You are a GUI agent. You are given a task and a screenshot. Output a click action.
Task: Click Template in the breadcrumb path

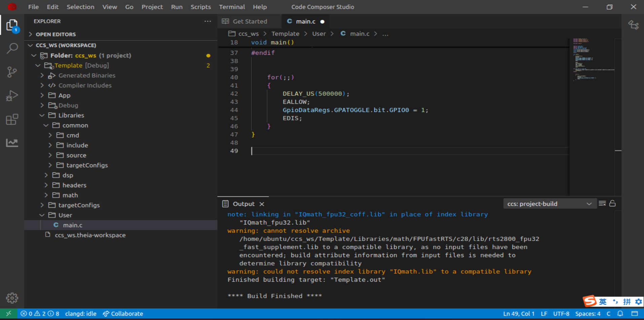[x=285, y=34]
